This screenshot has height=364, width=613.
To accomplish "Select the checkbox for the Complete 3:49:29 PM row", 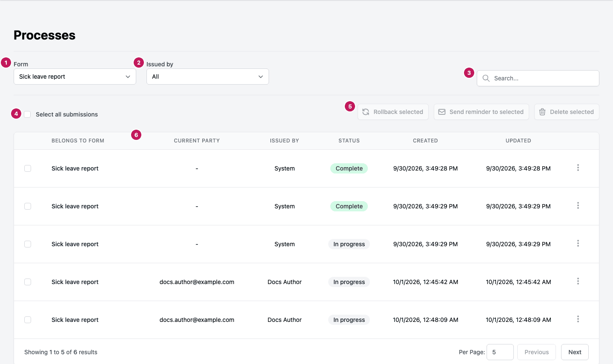I will (28, 206).
